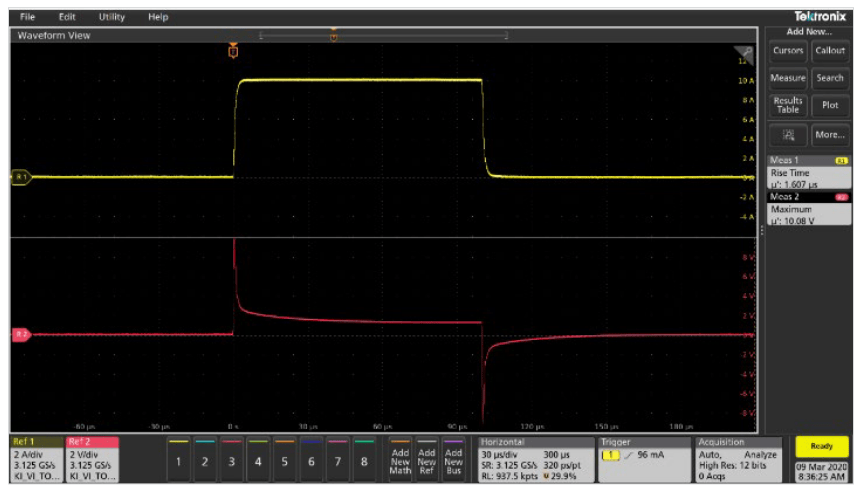The image size is (862, 492).
Task: Click the Measure button
Action: (788, 78)
